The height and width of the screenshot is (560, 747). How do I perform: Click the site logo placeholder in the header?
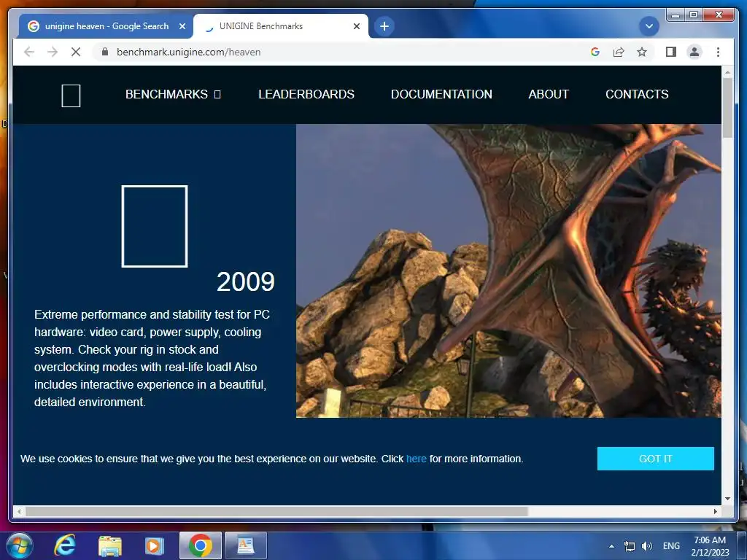pyautogui.click(x=71, y=96)
